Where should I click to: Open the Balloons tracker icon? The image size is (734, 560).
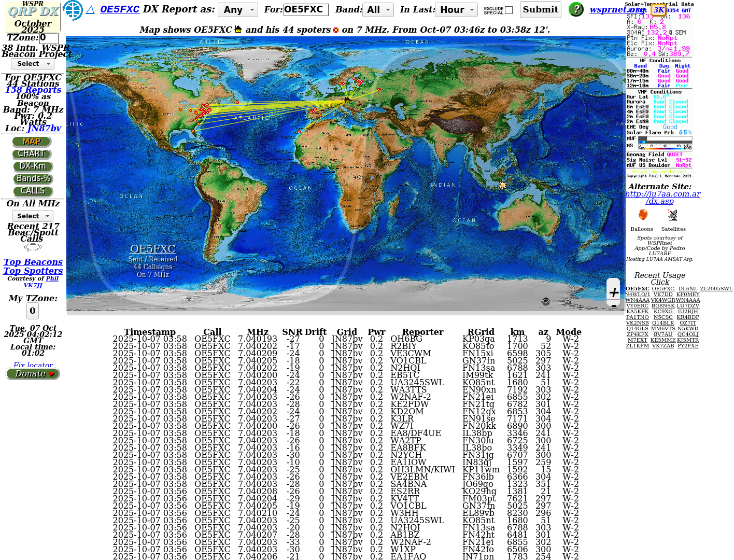(x=642, y=215)
